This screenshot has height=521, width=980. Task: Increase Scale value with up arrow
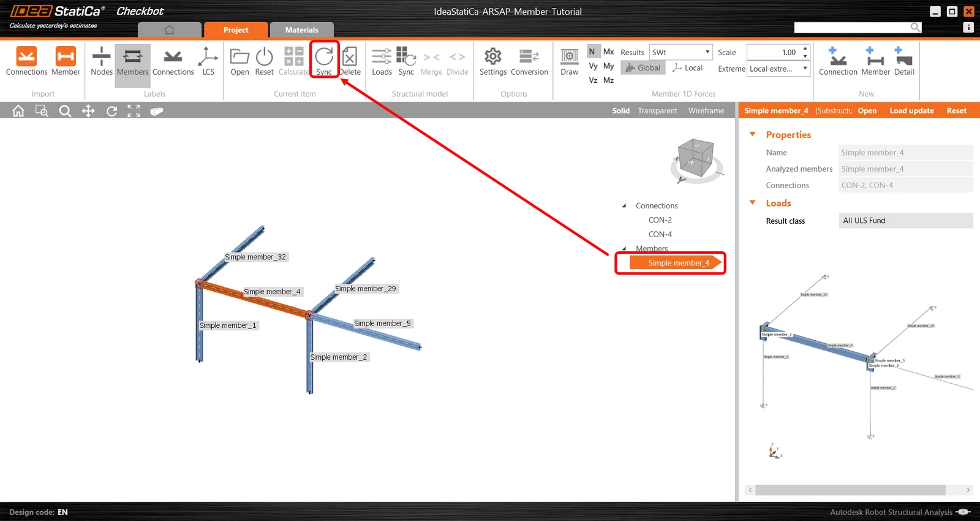click(805, 48)
